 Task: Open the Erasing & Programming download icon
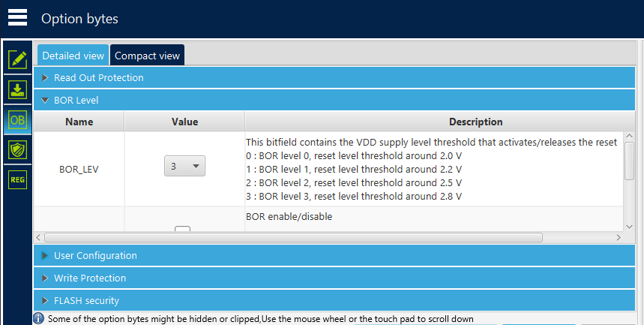[x=18, y=90]
